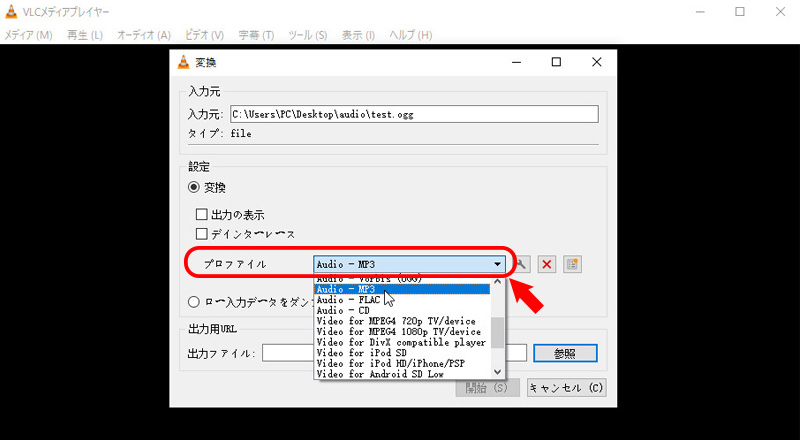The height and width of the screenshot is (440, 800).
Task: Open メディア (M) menu
Action: pyautogui.click(x=28, y=35)
